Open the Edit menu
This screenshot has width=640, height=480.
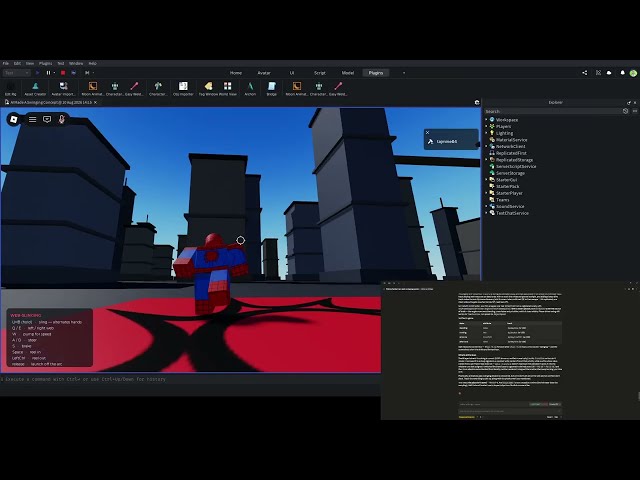pos(17,63)
